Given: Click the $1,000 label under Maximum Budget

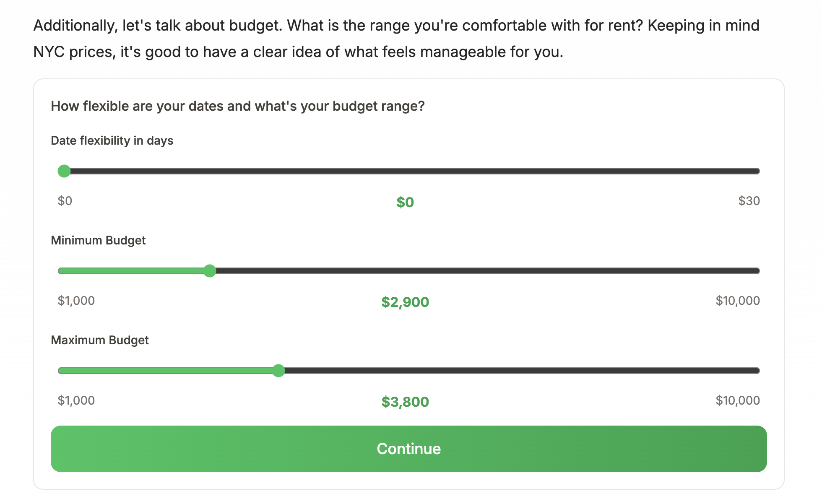Looking at the screenshot, I should (x=76, y=400).
